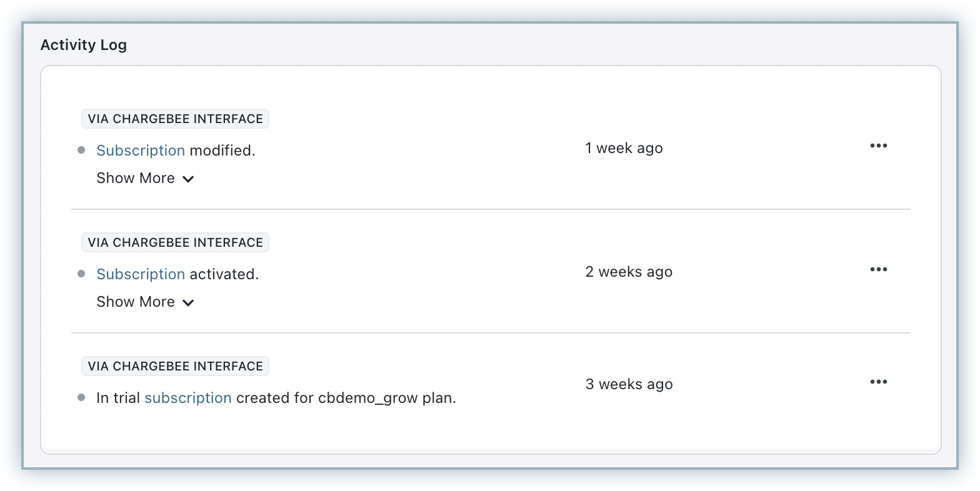Click the Activity Log heading

[84, 45]
